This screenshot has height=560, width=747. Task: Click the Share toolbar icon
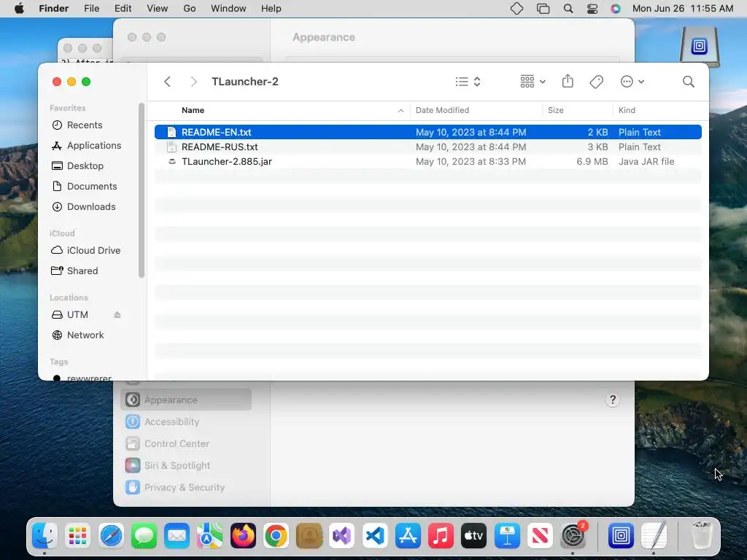point(568,82)
